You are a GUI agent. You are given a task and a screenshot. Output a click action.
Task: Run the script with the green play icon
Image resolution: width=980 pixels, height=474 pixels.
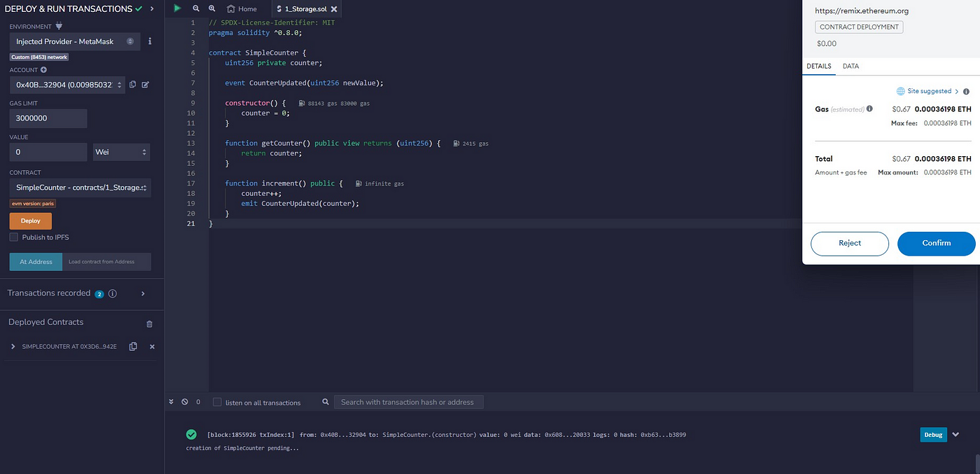pos(178,8)
